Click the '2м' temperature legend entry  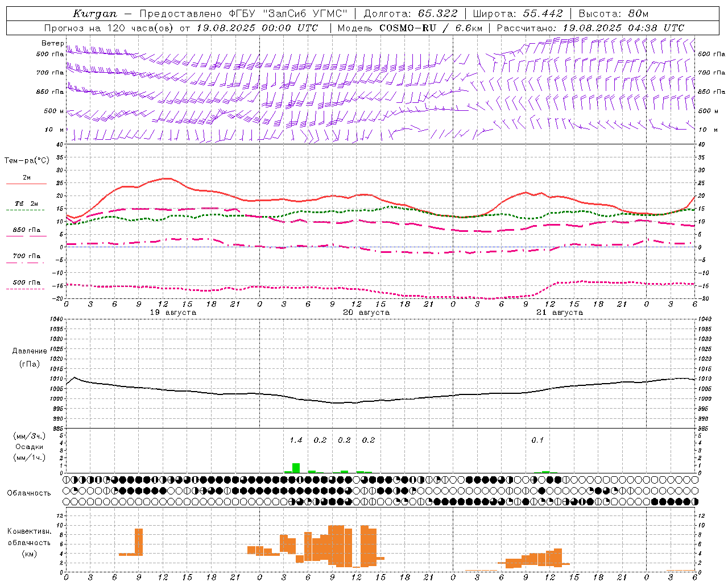pyautogui.click(x=27, y=177)
